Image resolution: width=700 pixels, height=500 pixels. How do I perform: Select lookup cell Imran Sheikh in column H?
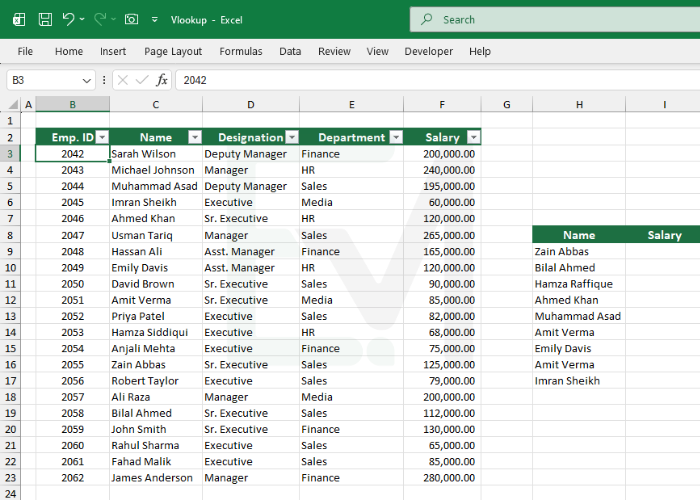(x=579, y=381)
